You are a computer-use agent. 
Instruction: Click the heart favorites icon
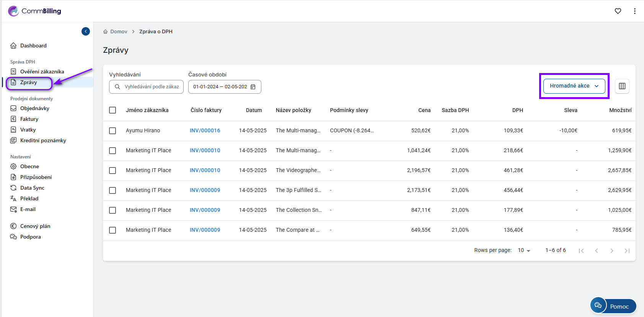[x=618, y=11]
